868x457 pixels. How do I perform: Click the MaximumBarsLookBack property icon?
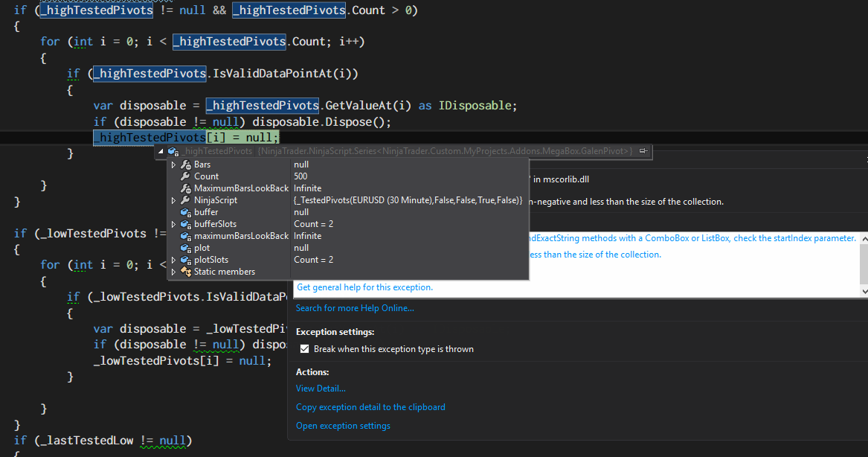pos(185,188)
